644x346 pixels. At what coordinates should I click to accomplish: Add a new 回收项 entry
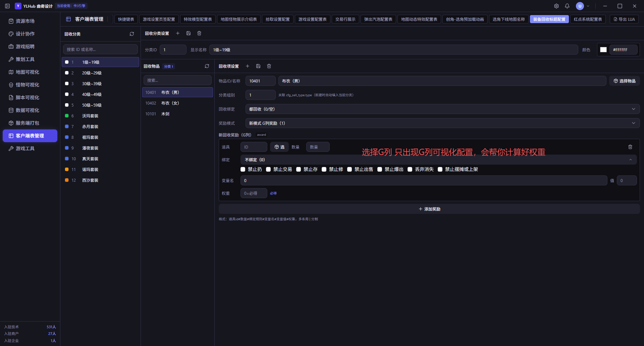coord(248,66)
